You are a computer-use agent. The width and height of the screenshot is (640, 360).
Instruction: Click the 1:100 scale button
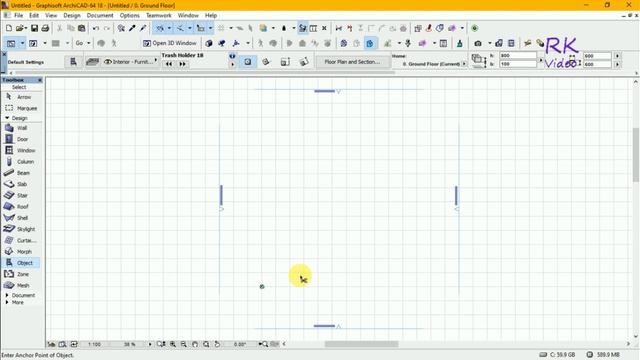(95, 344)
